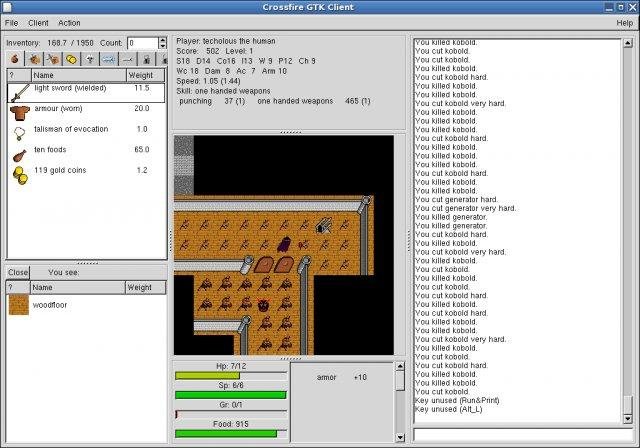This screenshot has width=640, height=448.
Task: Open the locked items tab (padlock icon)
Action: [147, 59]
